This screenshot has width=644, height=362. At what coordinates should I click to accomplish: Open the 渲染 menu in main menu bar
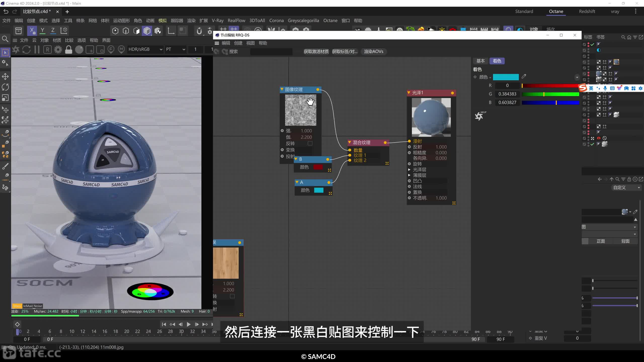191,21
